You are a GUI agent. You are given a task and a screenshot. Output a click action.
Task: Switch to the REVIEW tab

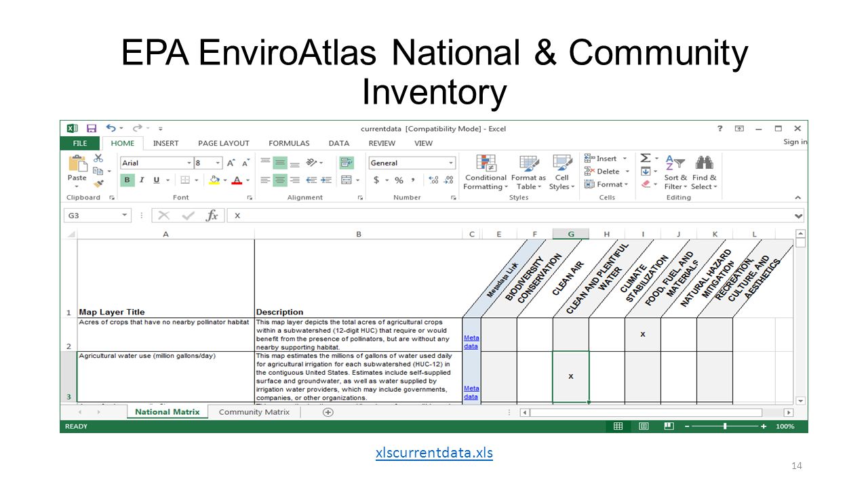pos(382,143)
